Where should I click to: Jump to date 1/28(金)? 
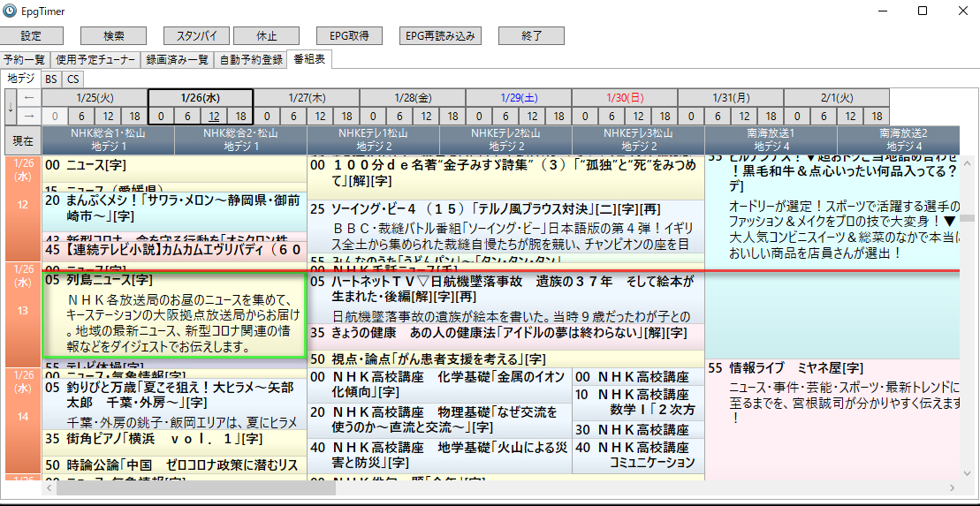tap(413, 98)
